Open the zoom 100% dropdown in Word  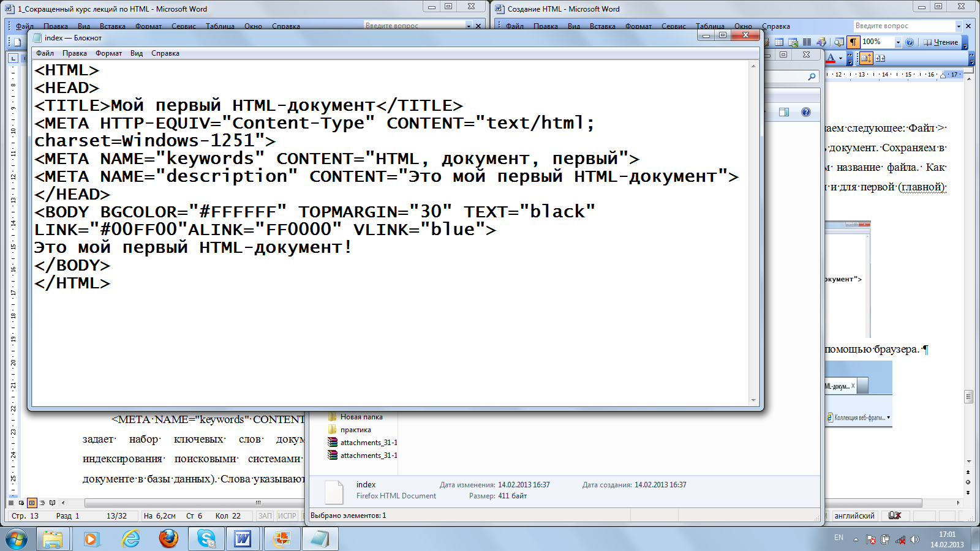[x=898, y=42]
